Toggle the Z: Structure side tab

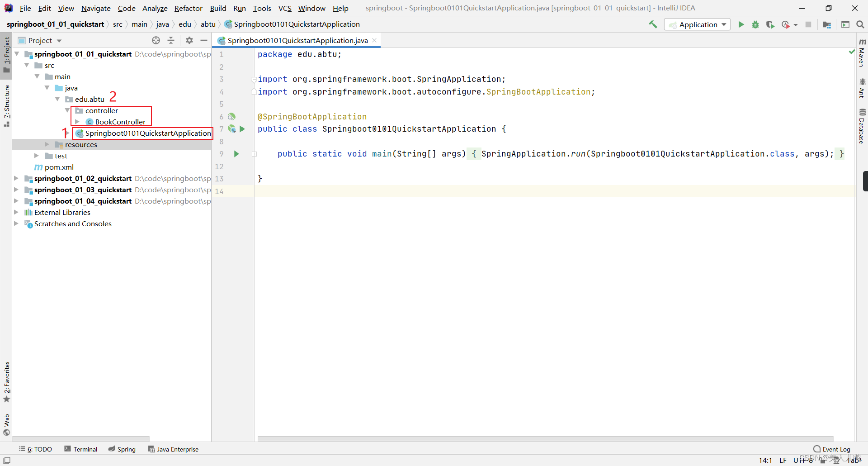pyautogui.click(x=6, y=106)
